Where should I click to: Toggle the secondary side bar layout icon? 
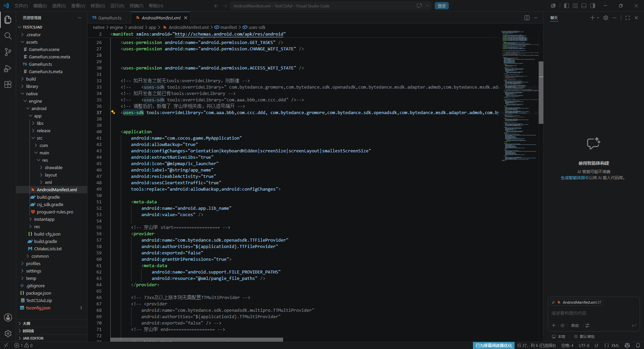[593, 6]
